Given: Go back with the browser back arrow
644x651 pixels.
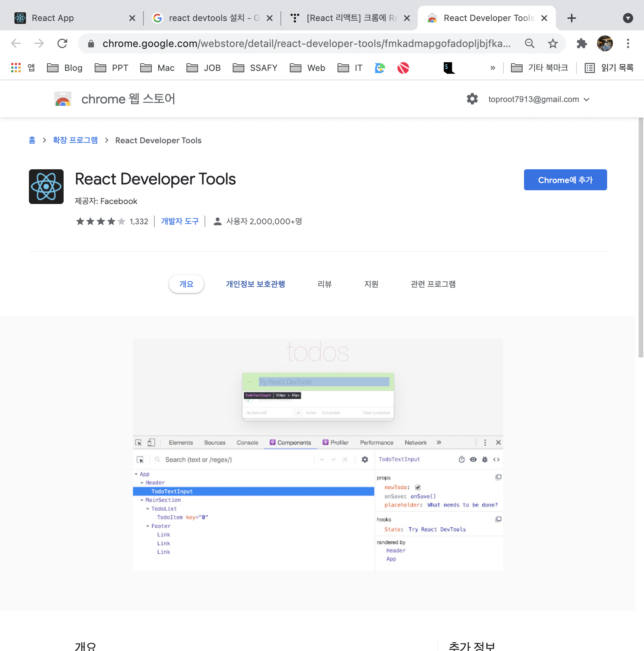Looking at the screenshot, I should [x=16, y=43].
